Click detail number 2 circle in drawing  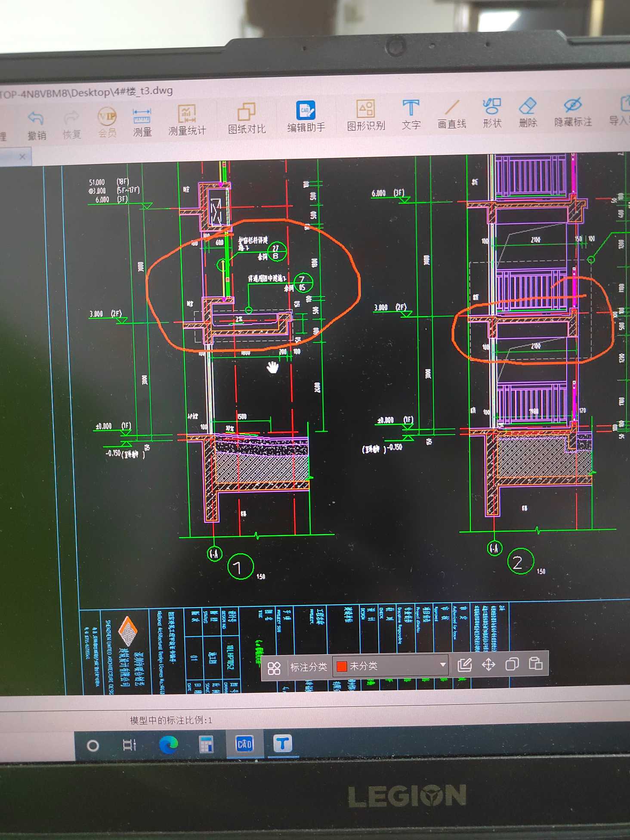pyautogui.click(x=520, y=562)
